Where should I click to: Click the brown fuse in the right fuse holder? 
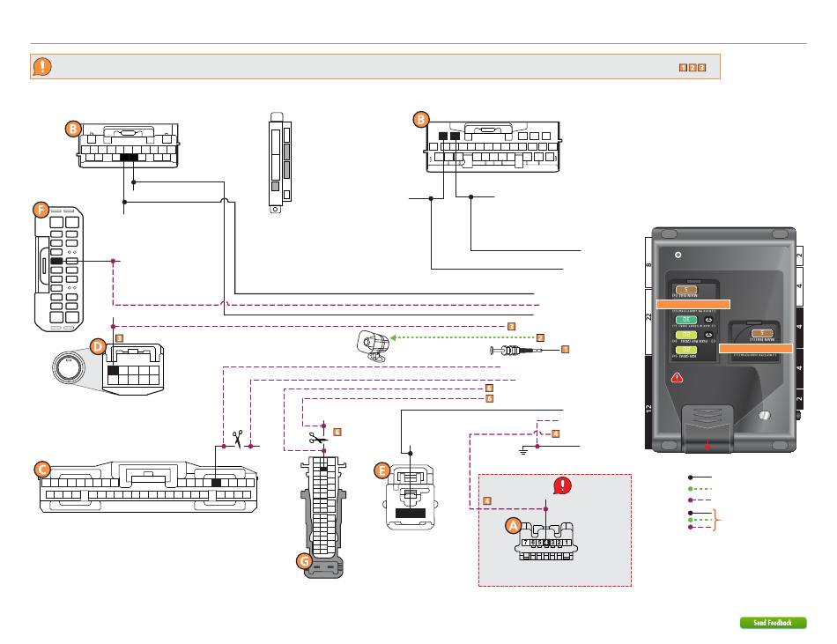pyautogui.click(x=762, y=334)
